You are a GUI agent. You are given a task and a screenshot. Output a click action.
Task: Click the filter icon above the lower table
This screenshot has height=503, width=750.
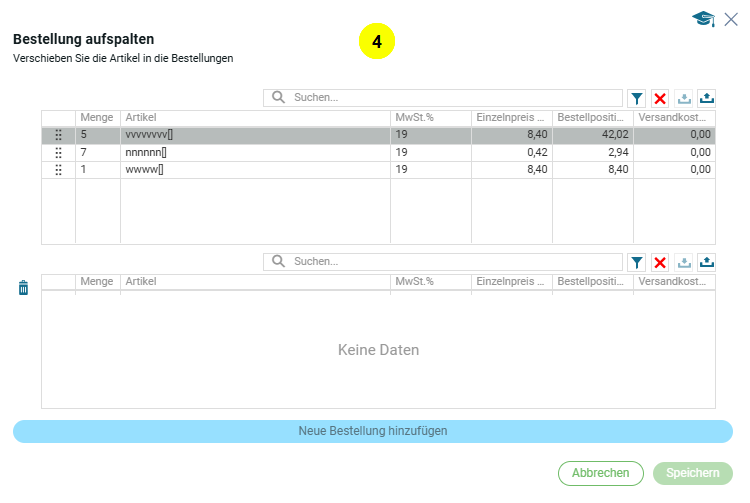click(x=636, y=262)
